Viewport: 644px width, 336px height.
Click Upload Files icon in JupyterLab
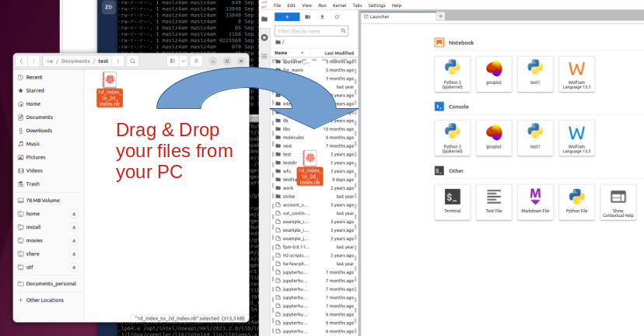pos(323,17)
